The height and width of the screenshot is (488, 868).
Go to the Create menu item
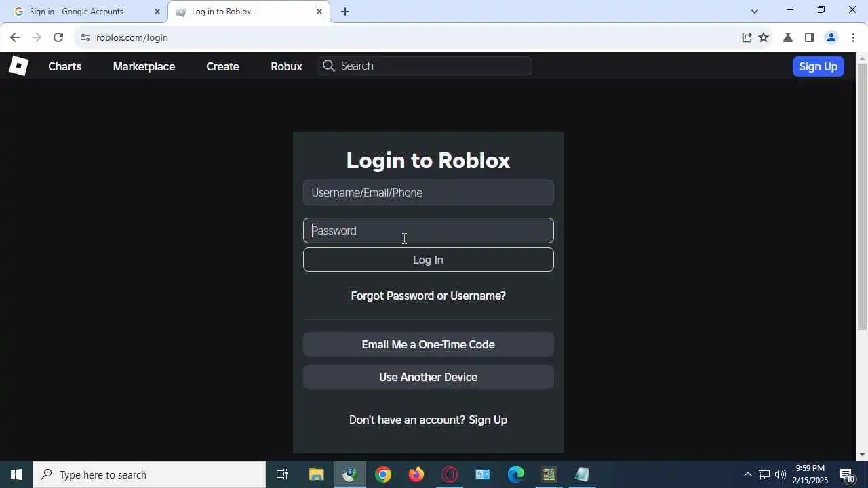point(222,66)
